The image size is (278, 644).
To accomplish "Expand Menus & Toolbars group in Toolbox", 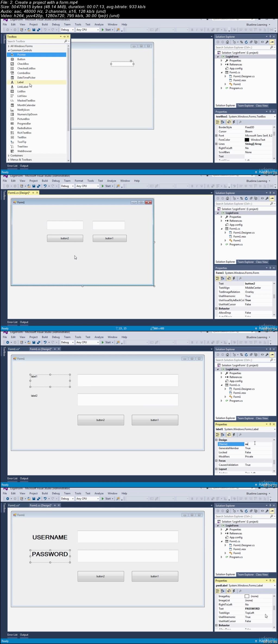I will pos(9,160).
